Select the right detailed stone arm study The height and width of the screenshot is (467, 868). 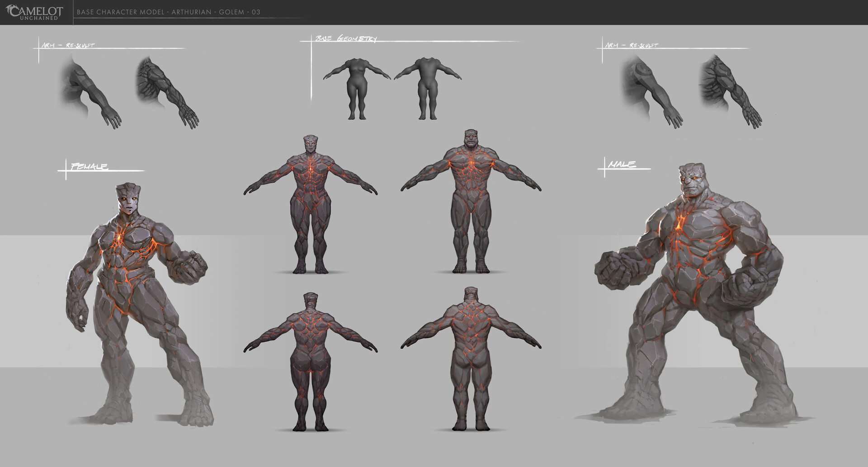point(728,88)
